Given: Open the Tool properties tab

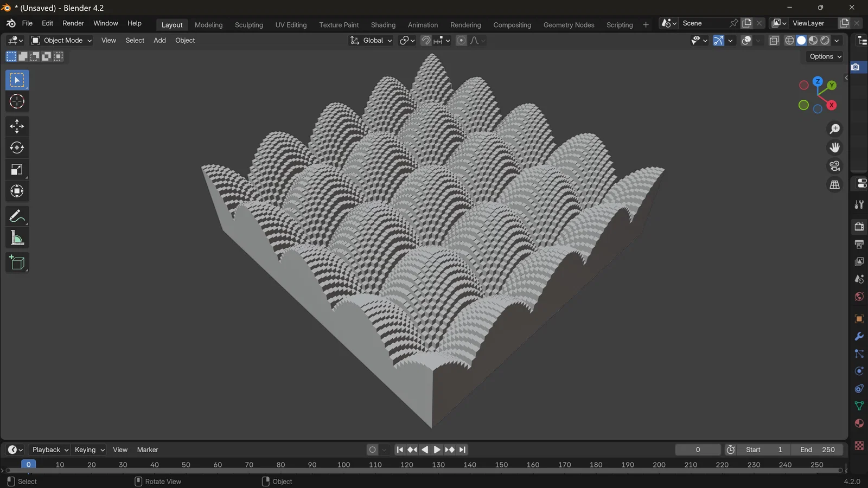Looking at the screenshot, I should [859, 205].
